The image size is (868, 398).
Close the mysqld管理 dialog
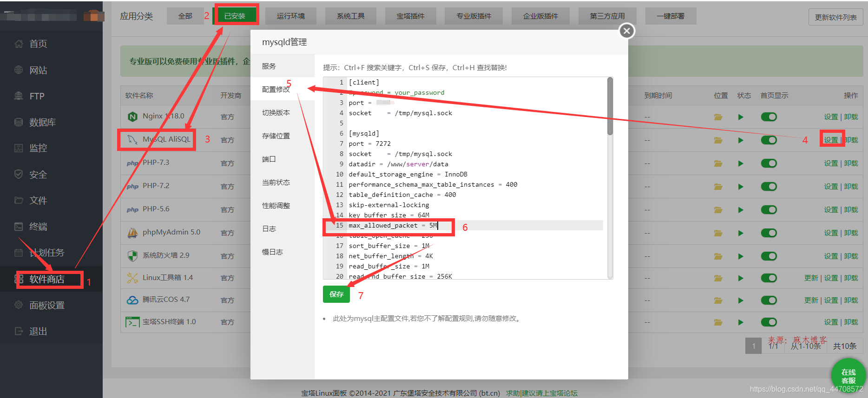click(627, 31)
